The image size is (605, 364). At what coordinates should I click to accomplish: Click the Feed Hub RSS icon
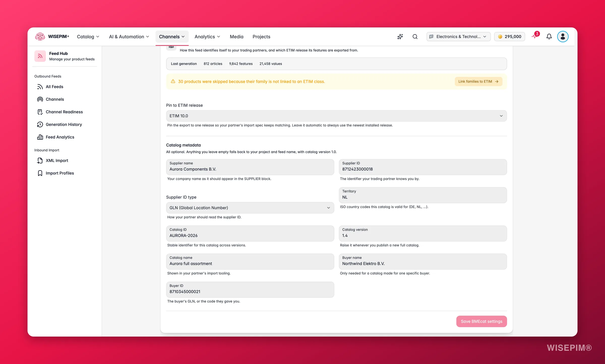[x=40, y=56]
